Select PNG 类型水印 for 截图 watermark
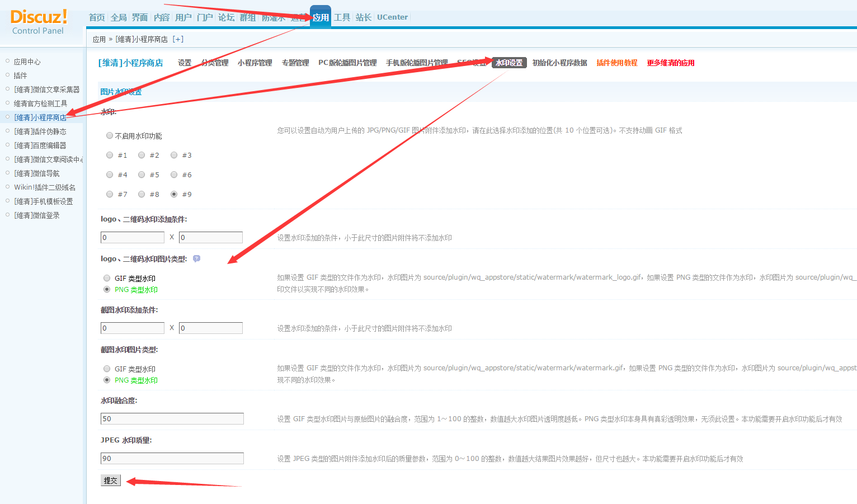This screenshot has height=504, width=857. click(107, 380)
